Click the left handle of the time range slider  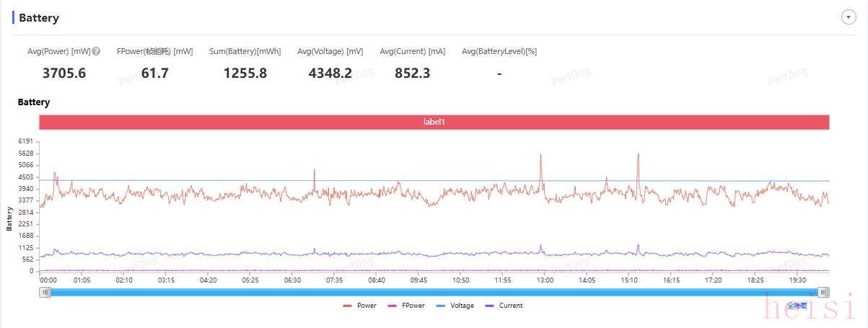click(x=45, y=292)
